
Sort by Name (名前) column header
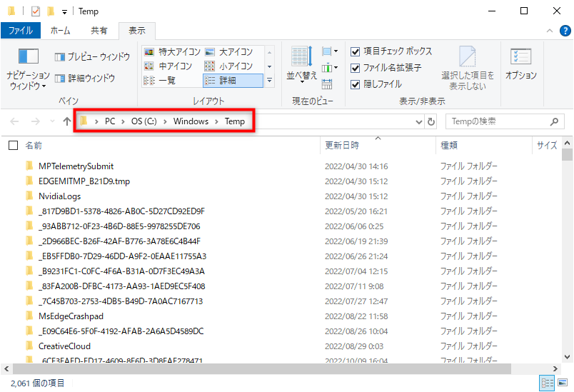(171, 146)
